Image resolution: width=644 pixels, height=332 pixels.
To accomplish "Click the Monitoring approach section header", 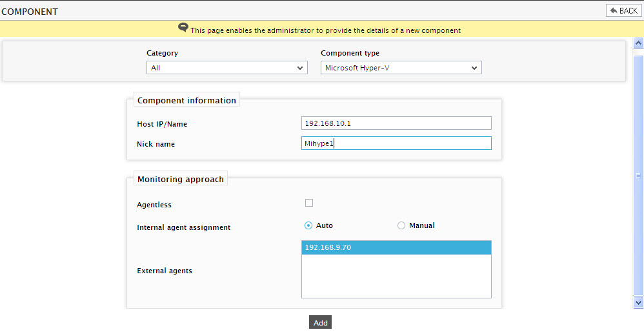I will (x=181, y=179).
